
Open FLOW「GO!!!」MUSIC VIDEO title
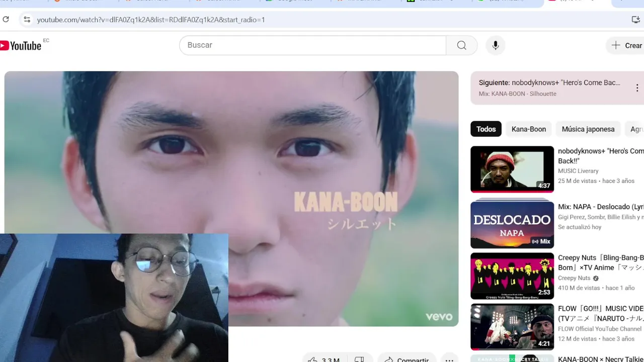[x=601, y=313]
